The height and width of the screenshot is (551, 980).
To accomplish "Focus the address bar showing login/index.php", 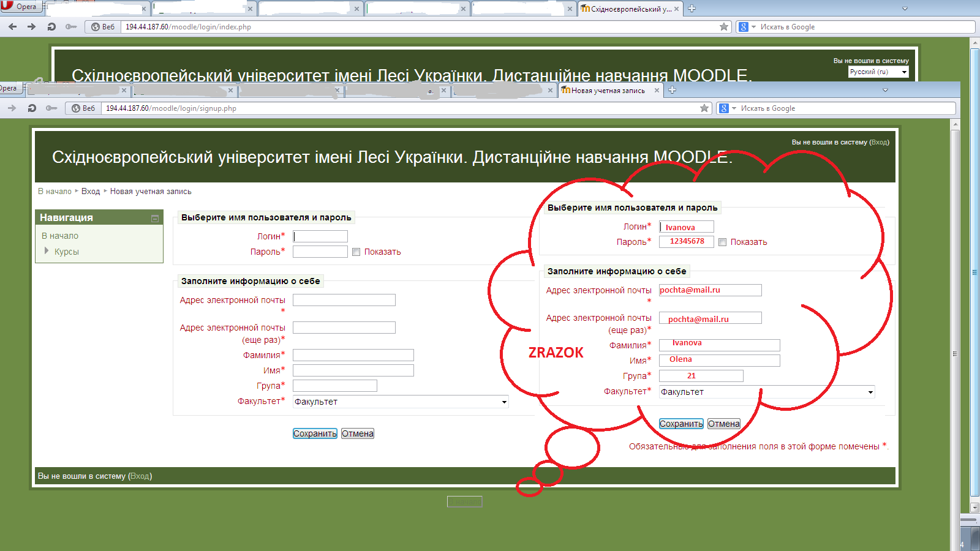I will click(420, 27).
